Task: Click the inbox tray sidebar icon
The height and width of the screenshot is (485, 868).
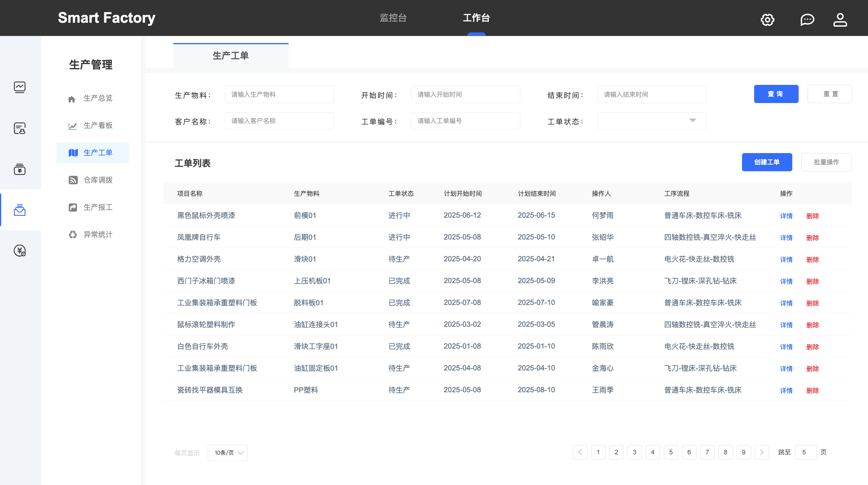Action: pos(20,210)
